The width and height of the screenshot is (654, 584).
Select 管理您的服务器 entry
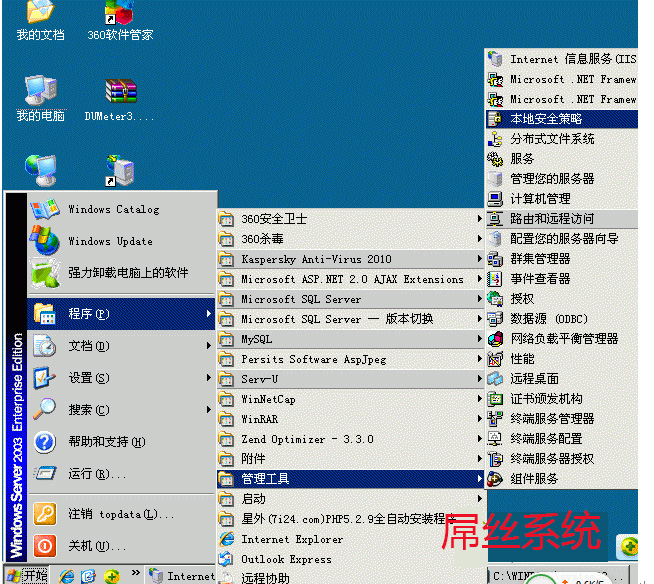pyautogui.click(x=561, y=179)
